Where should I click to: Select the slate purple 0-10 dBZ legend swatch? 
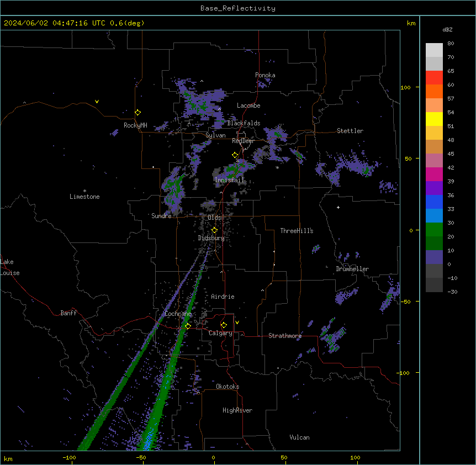click(434, 257)
